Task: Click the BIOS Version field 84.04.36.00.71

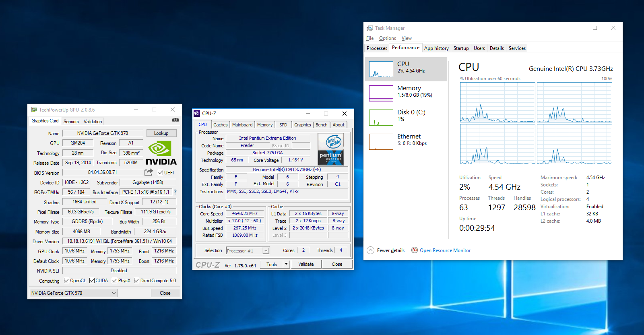Action: (103, 172)
